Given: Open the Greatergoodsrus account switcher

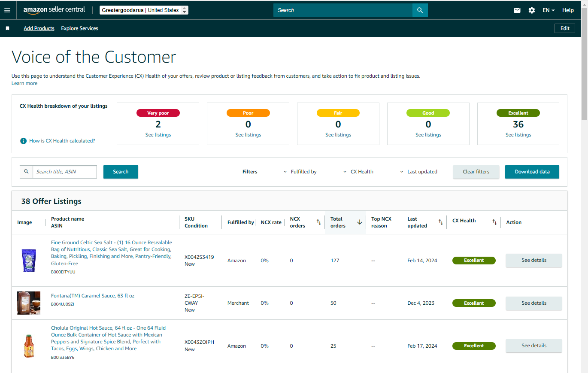Looking at the screenshot, I should (144, 10).
